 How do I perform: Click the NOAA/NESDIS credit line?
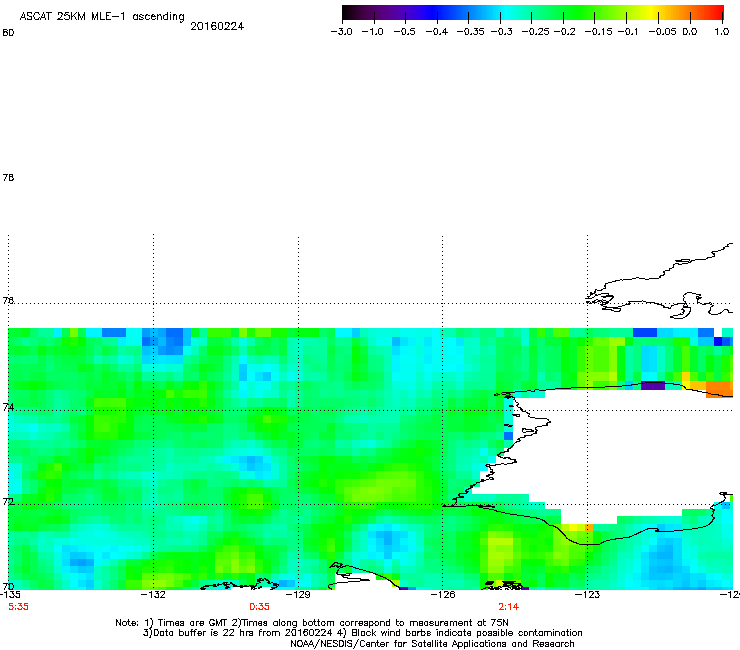point(432,644)
